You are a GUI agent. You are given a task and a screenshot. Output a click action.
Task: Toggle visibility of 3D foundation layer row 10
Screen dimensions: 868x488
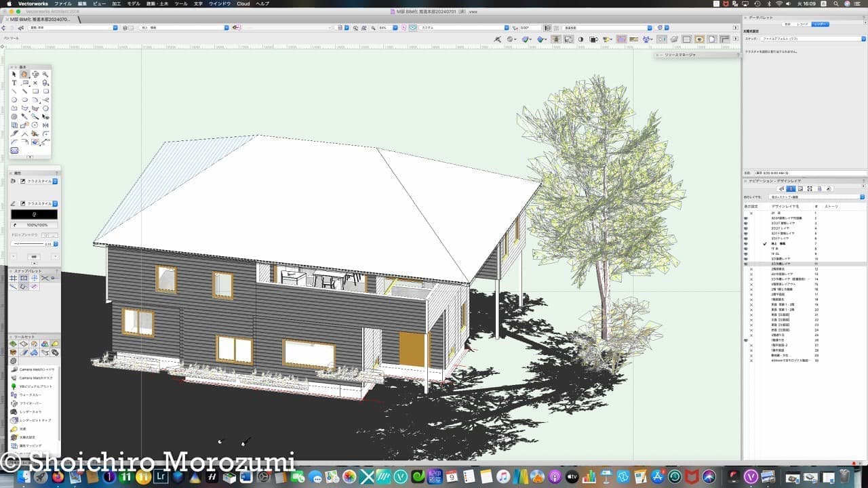point(746,259)
